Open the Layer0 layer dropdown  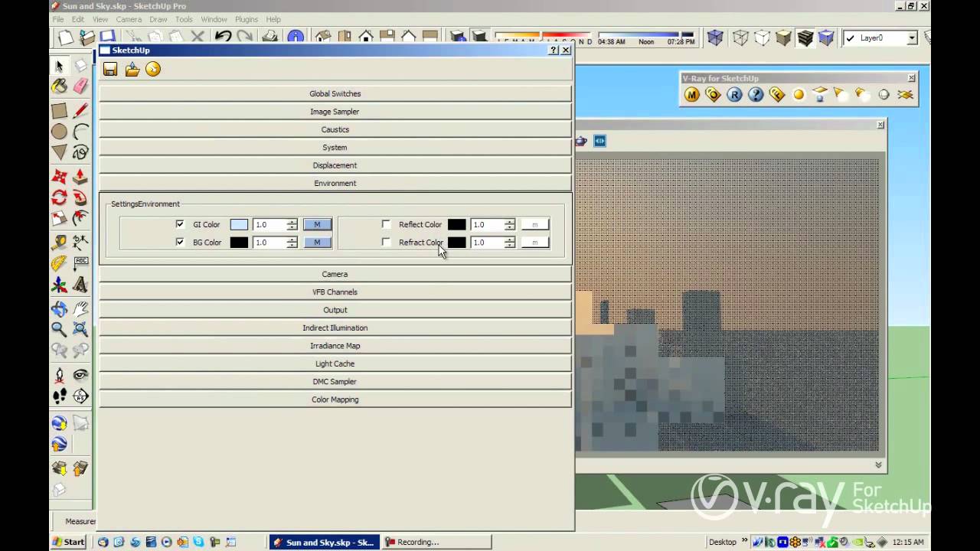click(x=912, y=37)
